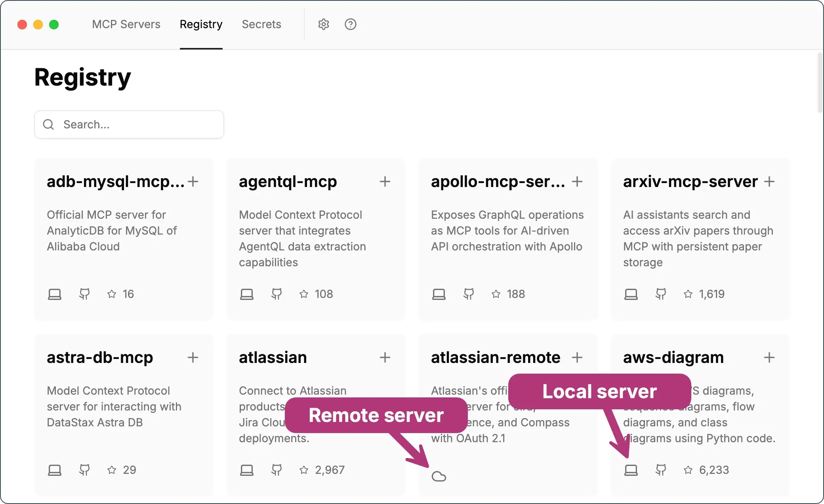This screenshot has height=504, width=824.
Task: Click inside the search input field
Action: pyautogui.click(x=131, y=124)
